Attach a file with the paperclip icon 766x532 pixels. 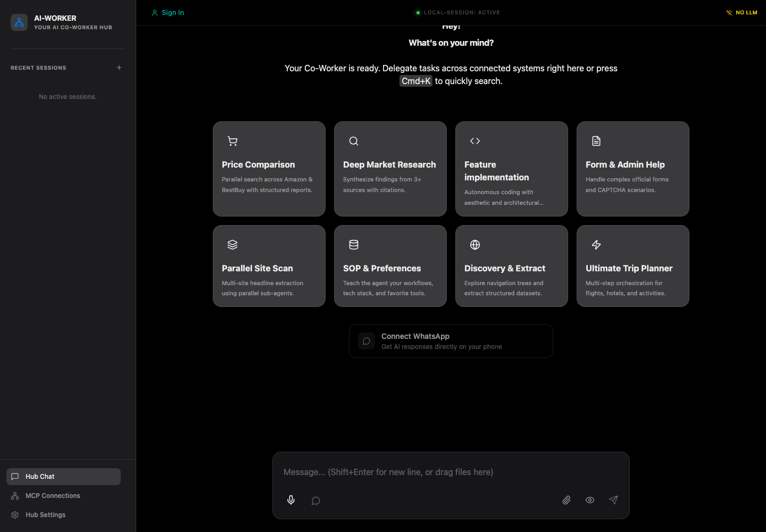click(567, 500)
